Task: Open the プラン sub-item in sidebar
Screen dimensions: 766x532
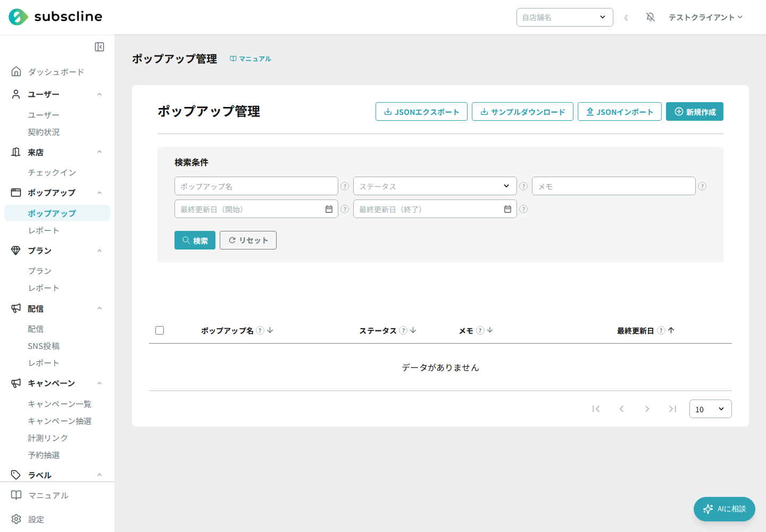Action: point(40,271)
